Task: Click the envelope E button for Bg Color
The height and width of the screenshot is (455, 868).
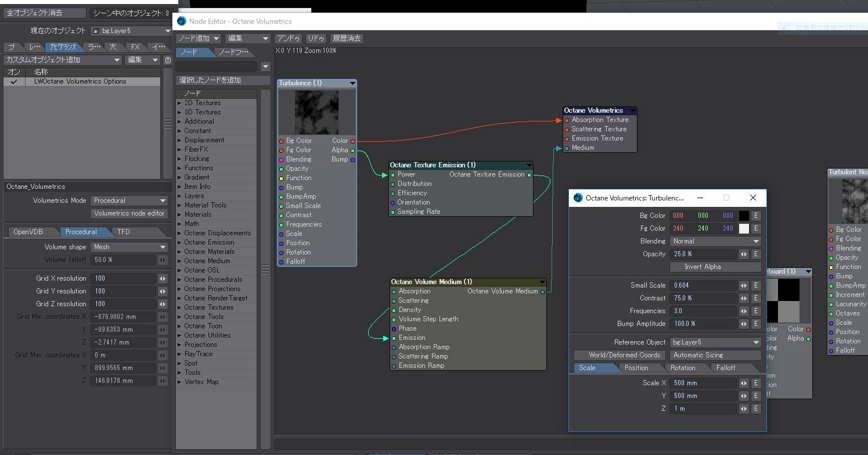Action: coord(756,216)
